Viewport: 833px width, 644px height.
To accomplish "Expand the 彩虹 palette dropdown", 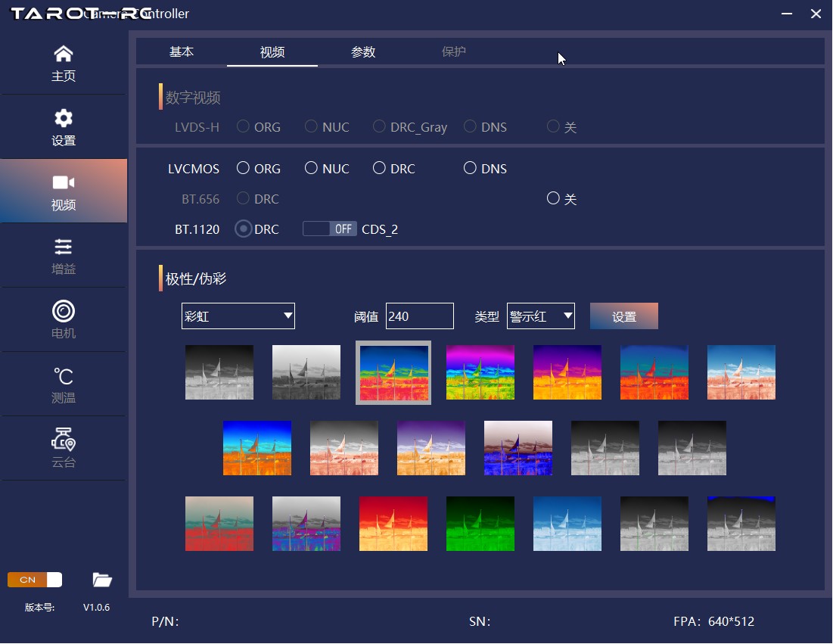I will (x=238, y=316).
